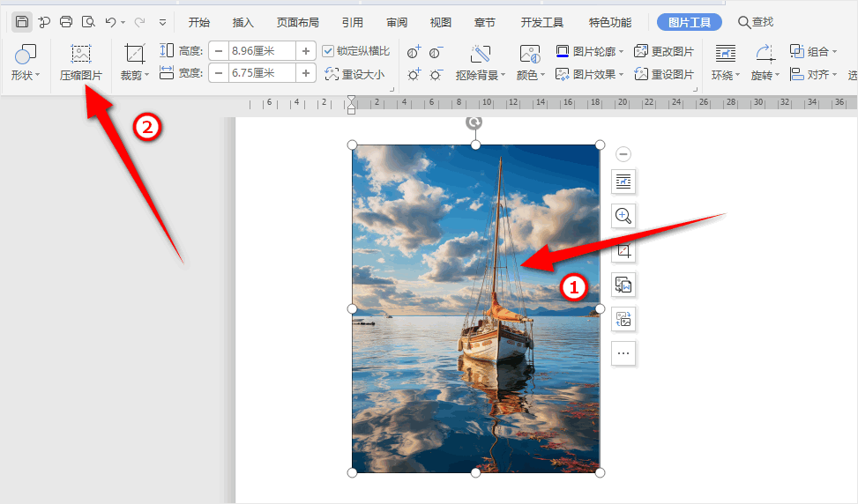This screenshot has height=504, width=858.
Task: Open Print Preview from quick access toolbar
Action: pos(88,22)
